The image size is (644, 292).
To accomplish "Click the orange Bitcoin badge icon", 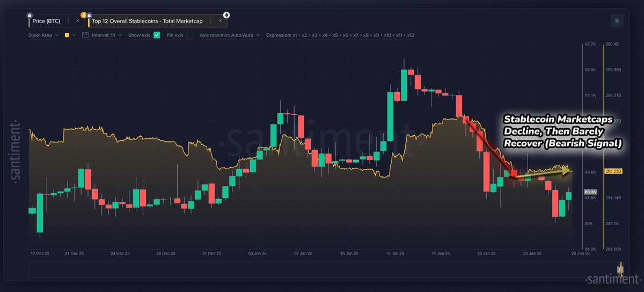I will (x=83, y=14).
